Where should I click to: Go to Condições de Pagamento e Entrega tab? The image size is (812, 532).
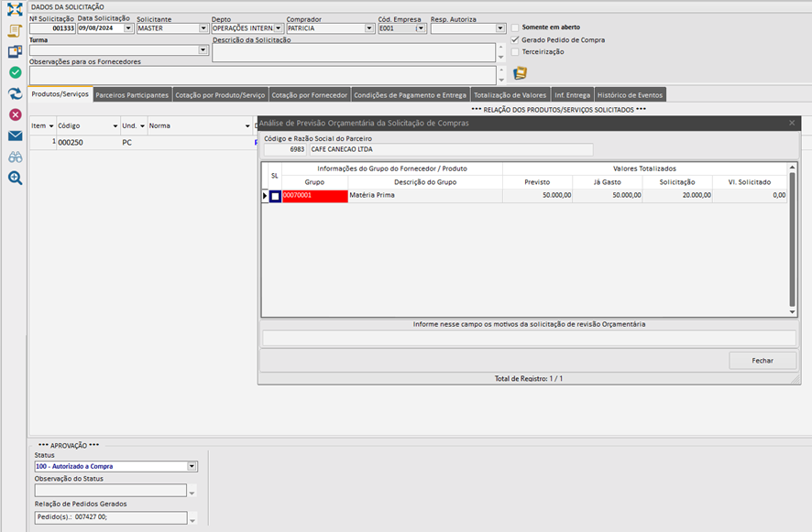(x=411, y=94)
